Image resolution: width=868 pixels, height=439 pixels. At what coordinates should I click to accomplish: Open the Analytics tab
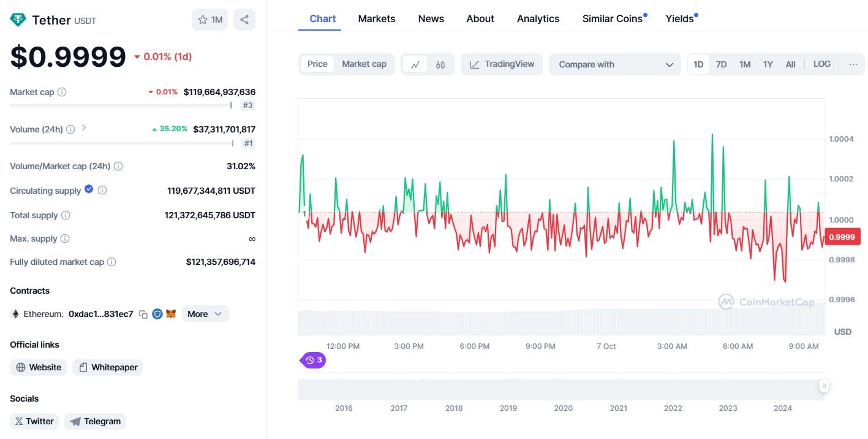point(538,18)
